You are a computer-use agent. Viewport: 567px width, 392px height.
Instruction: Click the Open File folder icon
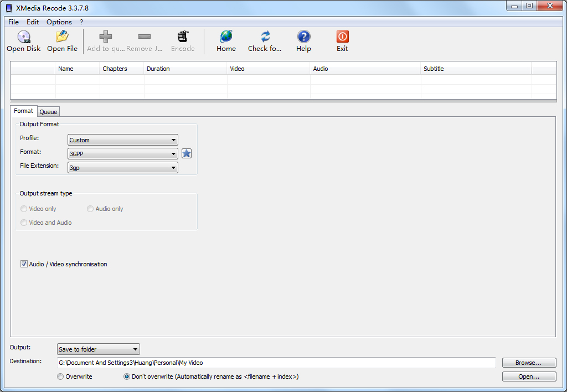coord(62,37)
